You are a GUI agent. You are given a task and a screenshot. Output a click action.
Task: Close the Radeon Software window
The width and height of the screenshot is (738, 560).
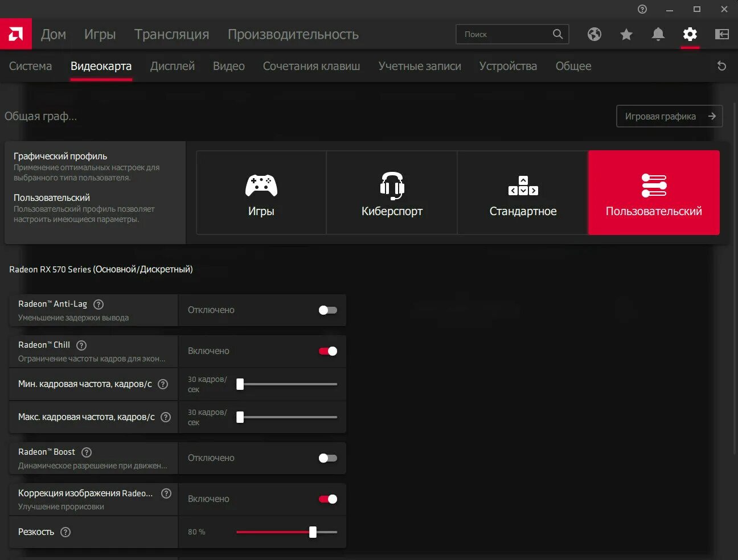[x=724, y=9]
